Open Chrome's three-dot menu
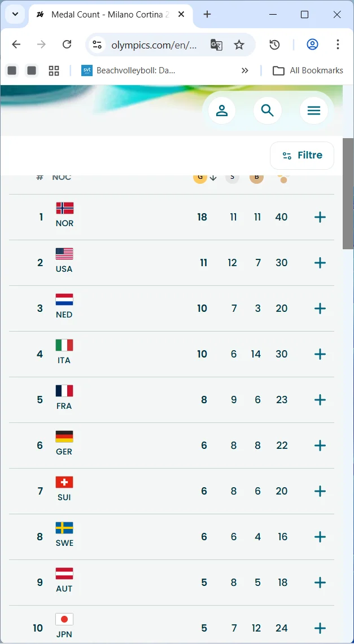The image size is (354, 644). (x=338, y=45)
